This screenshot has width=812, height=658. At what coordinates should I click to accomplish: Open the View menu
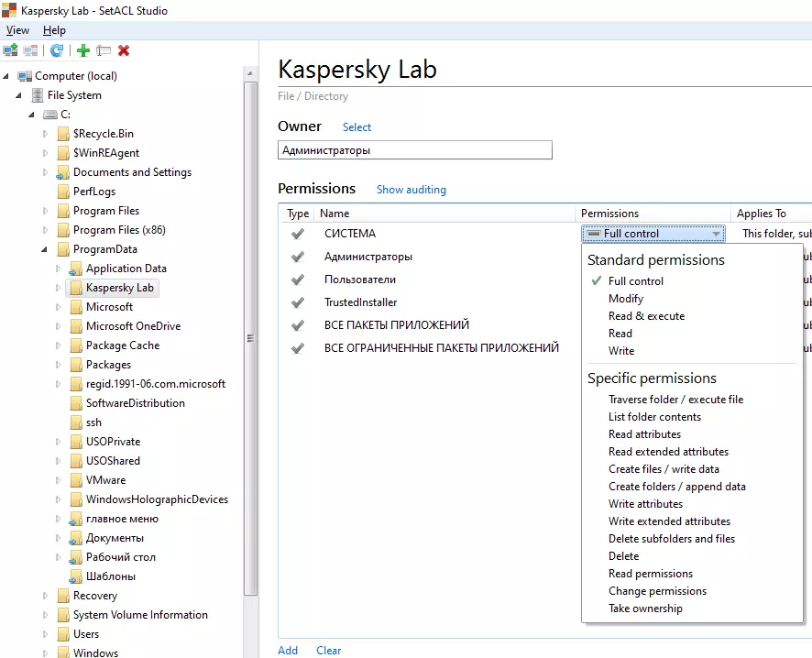coord(17,30)
